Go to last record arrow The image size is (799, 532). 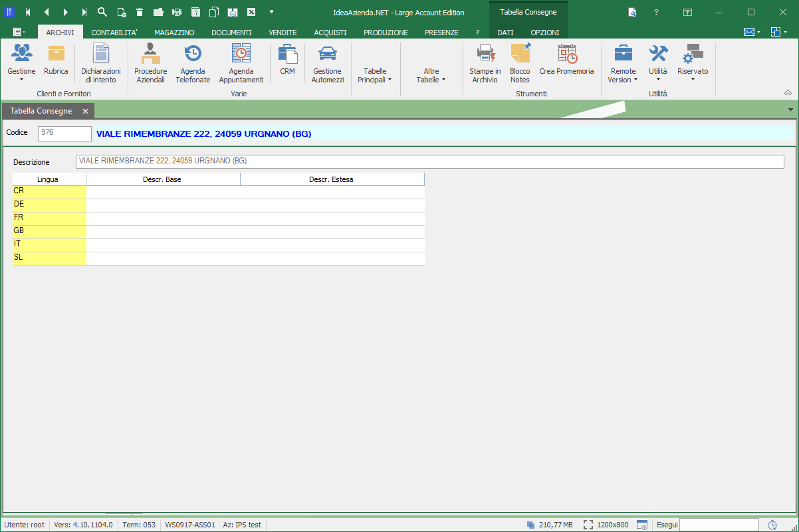(x=84, y=12)
